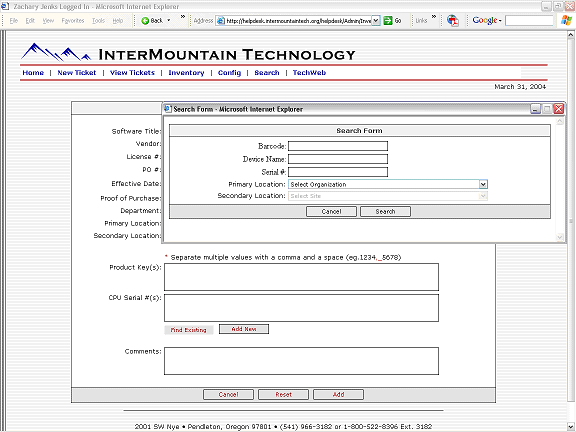Click the bottom Cancel button on main form

[x=228, y=395]
